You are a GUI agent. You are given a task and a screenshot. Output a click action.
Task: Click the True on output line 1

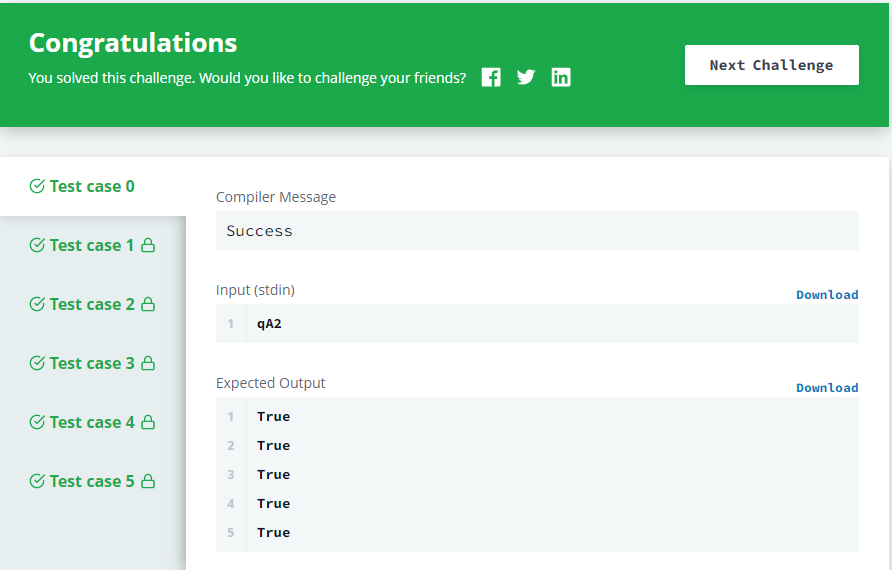(274, 417)
